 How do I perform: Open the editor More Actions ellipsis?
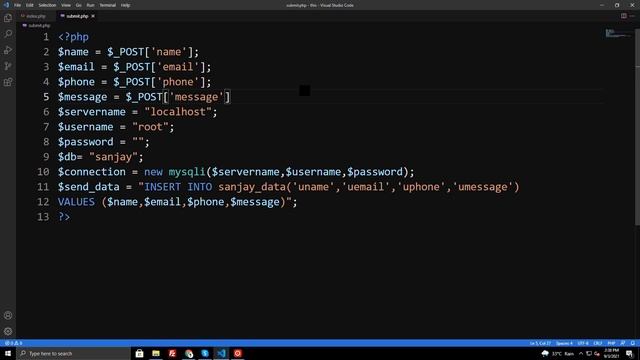(x=632, y=16)
